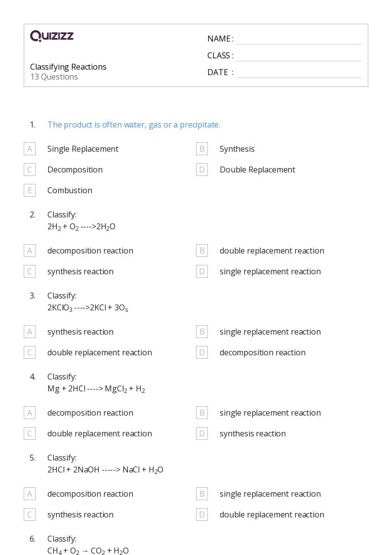Check box A Single Replacement in question 1

(x=30, y=149)
